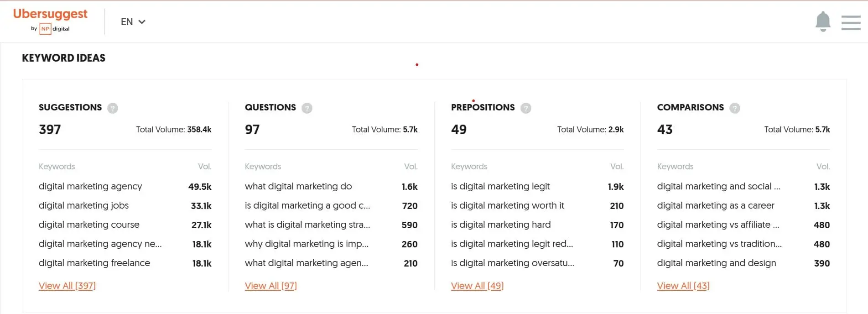Viewport: 868px width, 314px height.
Task: Select keyword 'digital marketing and design'
Action: [716, 263]
